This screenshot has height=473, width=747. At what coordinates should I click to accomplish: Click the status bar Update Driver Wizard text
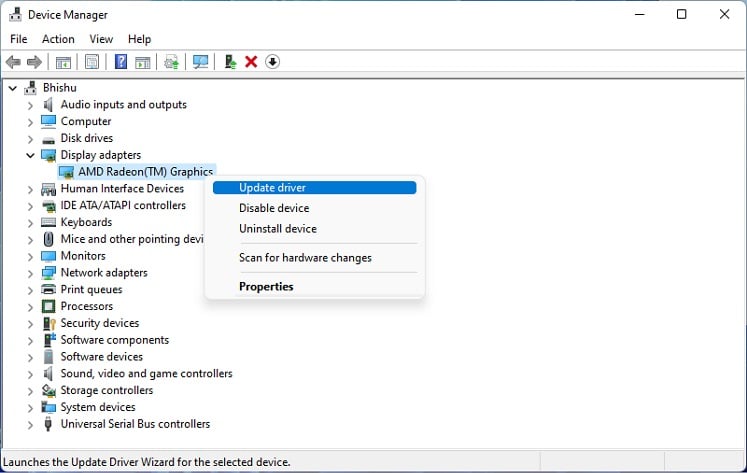click(146, 462)
